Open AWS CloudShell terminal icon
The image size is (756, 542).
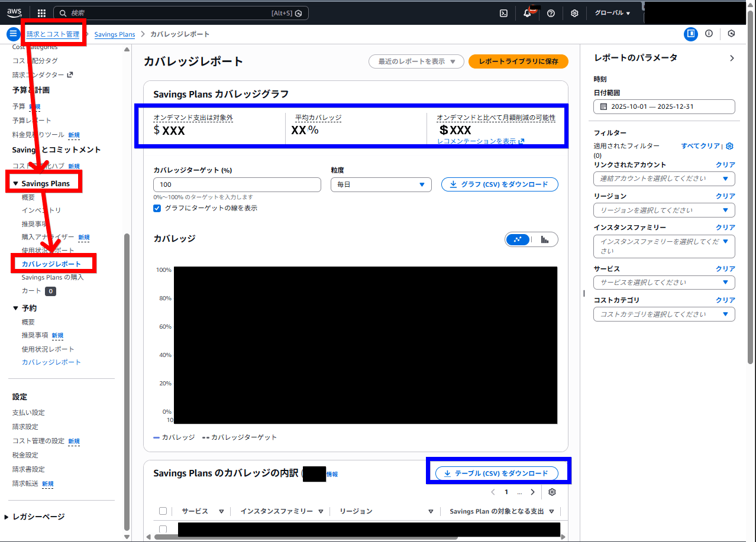503,13
